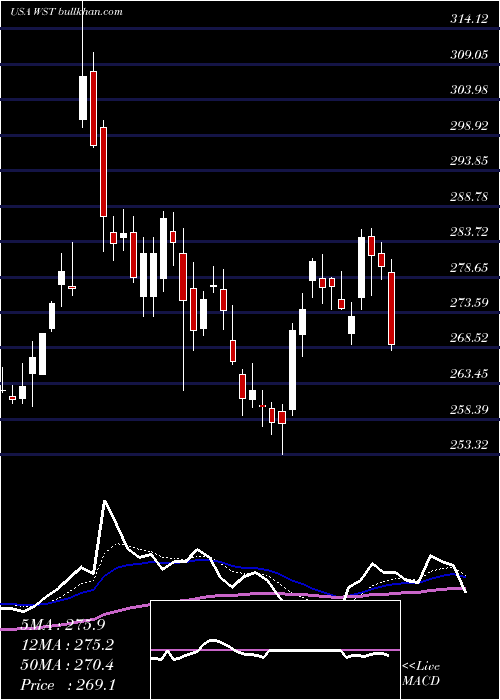Click the tallest red candle near 298.92
Viewport: 500px width, 700px height.
coord(103,172)
